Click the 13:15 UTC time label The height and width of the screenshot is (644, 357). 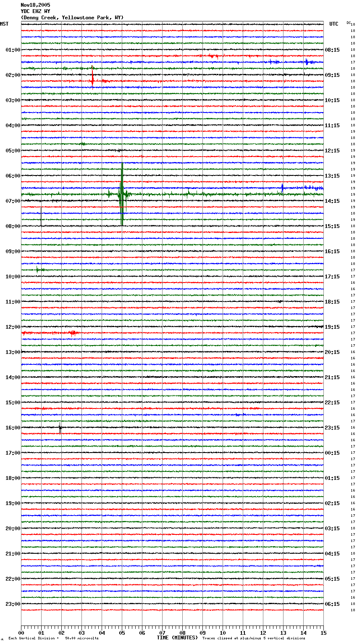[x=332, y=176]
